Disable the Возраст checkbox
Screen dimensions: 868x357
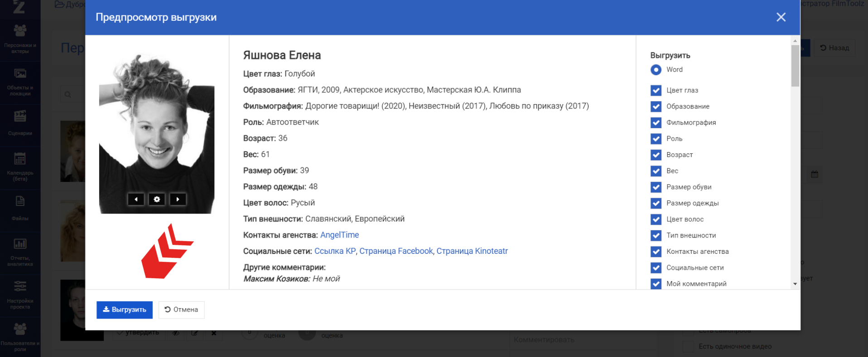click(x=656, y=155)
